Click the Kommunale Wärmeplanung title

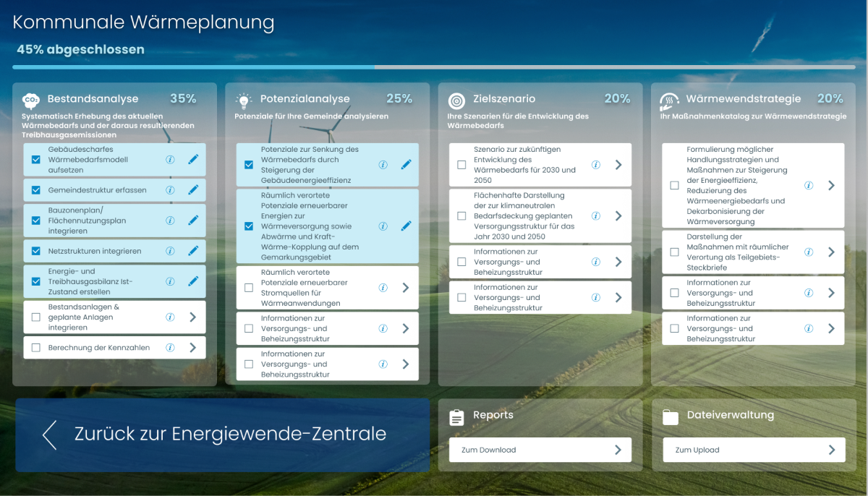pyautogui.click(x=144, y=22)
